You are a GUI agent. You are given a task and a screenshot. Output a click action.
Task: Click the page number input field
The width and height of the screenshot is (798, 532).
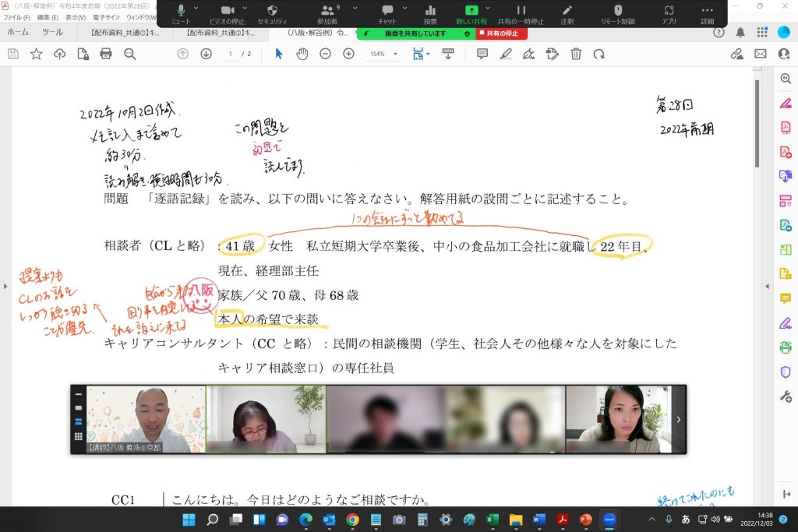coord(231,54)
